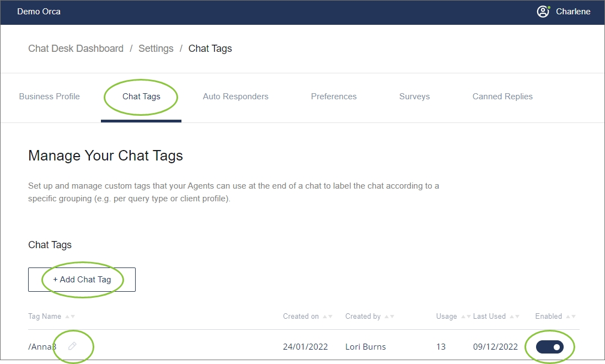Click the Created on sort arrows

[x=328, y=317]
